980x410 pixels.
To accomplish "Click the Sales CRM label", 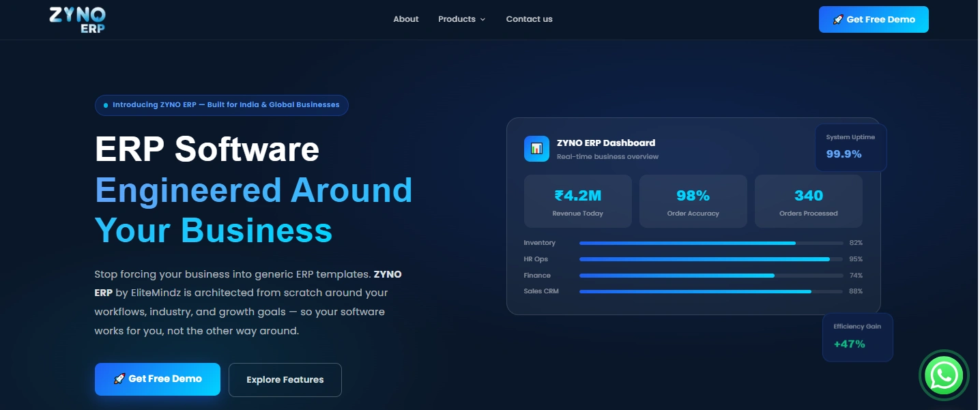I will (542, 292).
